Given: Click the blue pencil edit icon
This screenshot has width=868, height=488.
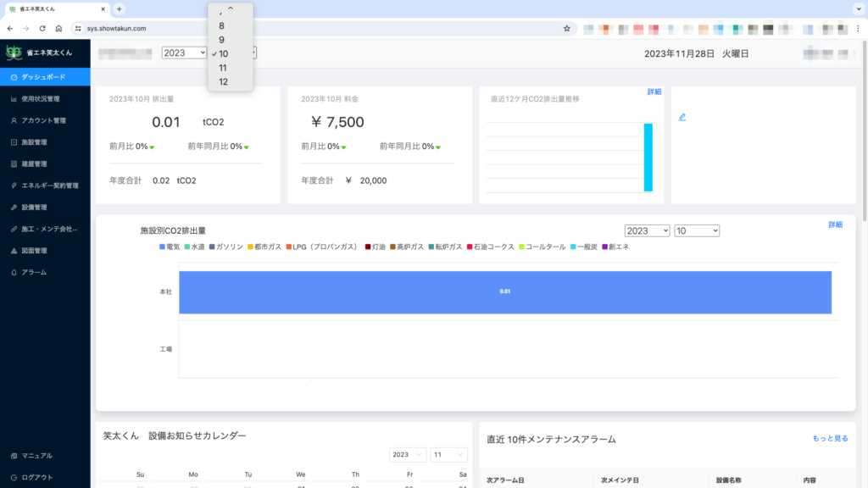Looking at the screenshot, I should (x=682, y=117).
